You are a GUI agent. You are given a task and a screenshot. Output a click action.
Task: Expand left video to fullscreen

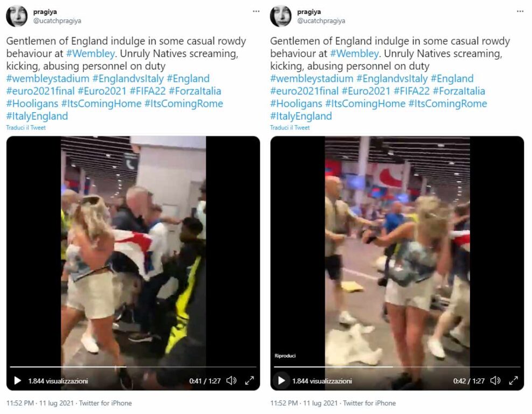pyautogui.click(x=249, y=381)
